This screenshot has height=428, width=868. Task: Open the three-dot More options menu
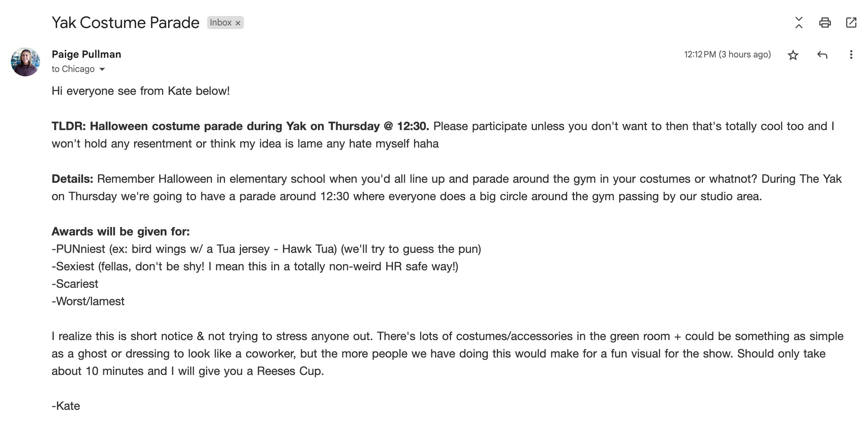pyautogui.click(x=851, y=55)
